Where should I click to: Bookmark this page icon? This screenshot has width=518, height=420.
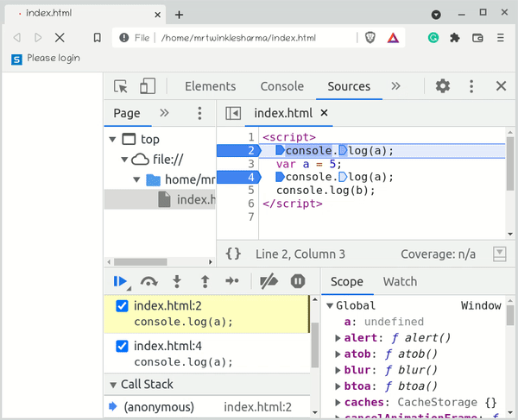pyautogui.click(x=97, y=38)
